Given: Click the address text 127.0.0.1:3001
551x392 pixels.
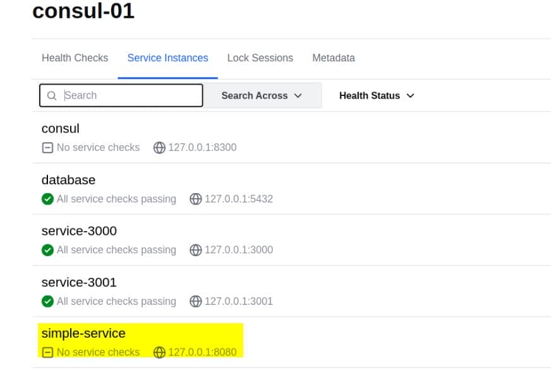Looking at the screenshot, I should (239, 301).
